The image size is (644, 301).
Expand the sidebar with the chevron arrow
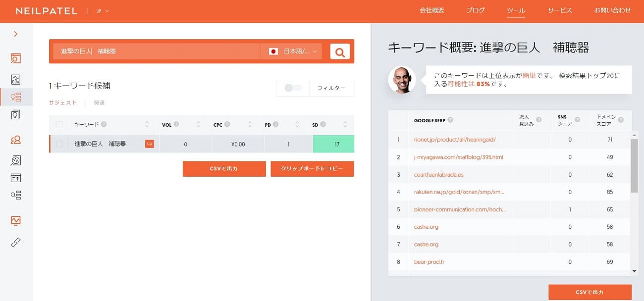coord(16,34)
